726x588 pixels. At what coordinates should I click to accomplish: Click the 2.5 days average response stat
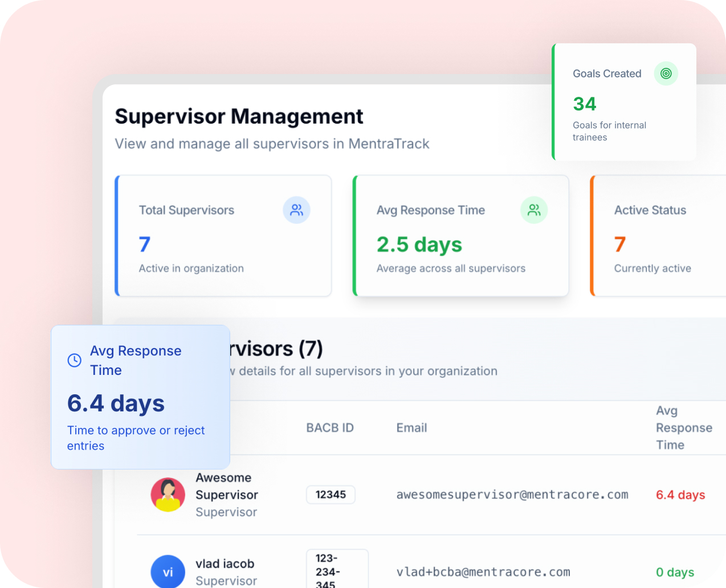coord(419,244)
